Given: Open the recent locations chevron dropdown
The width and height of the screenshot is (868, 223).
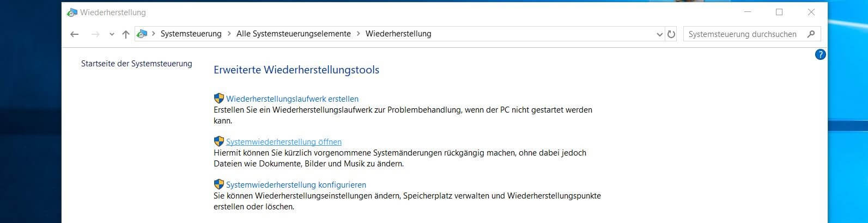Looking at the screenshot, I should pos(112,34).
